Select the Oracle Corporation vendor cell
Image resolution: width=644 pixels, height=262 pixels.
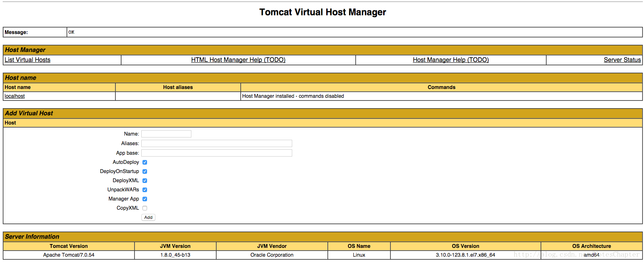(x=272, y=255)
